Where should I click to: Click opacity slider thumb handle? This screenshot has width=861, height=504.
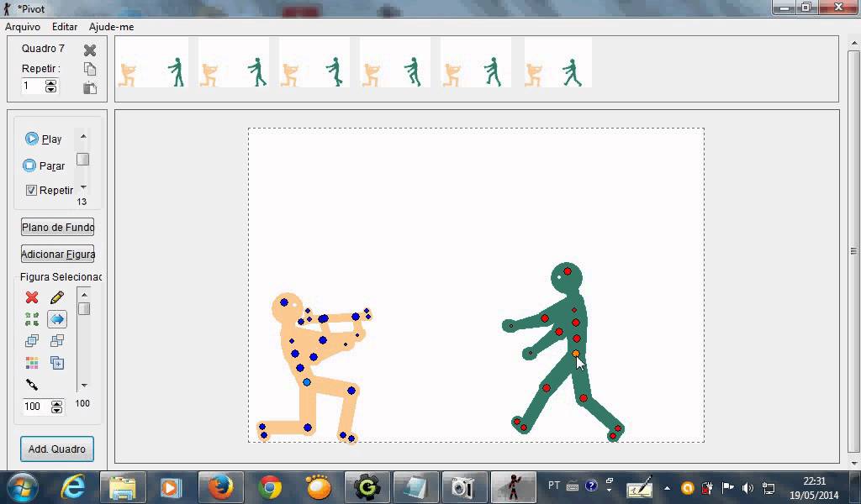pos(84,308)
